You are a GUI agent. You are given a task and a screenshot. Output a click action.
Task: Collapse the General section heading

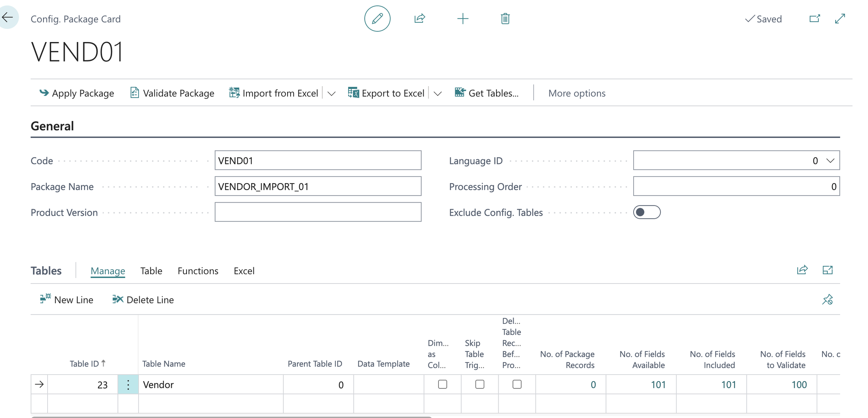52,126
